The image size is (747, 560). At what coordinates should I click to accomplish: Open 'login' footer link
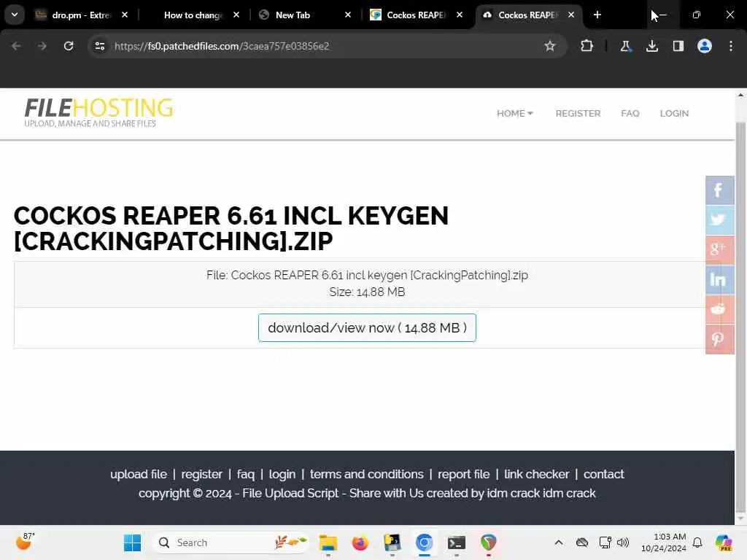point(282,474)
